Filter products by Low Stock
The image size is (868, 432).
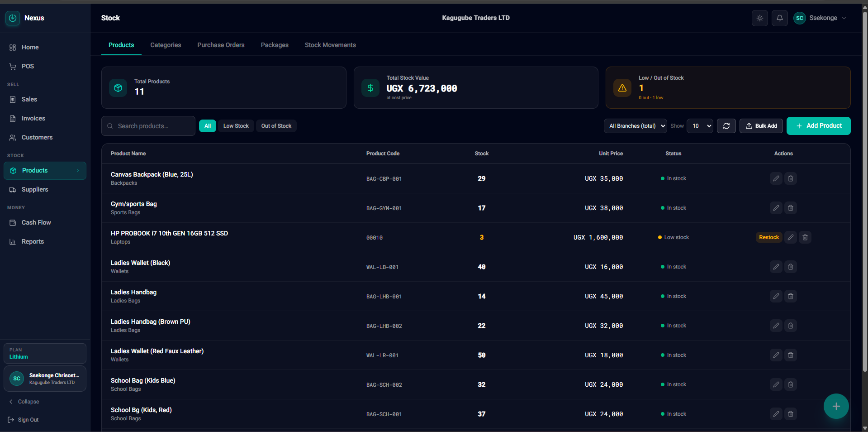[x=236, y=126]
